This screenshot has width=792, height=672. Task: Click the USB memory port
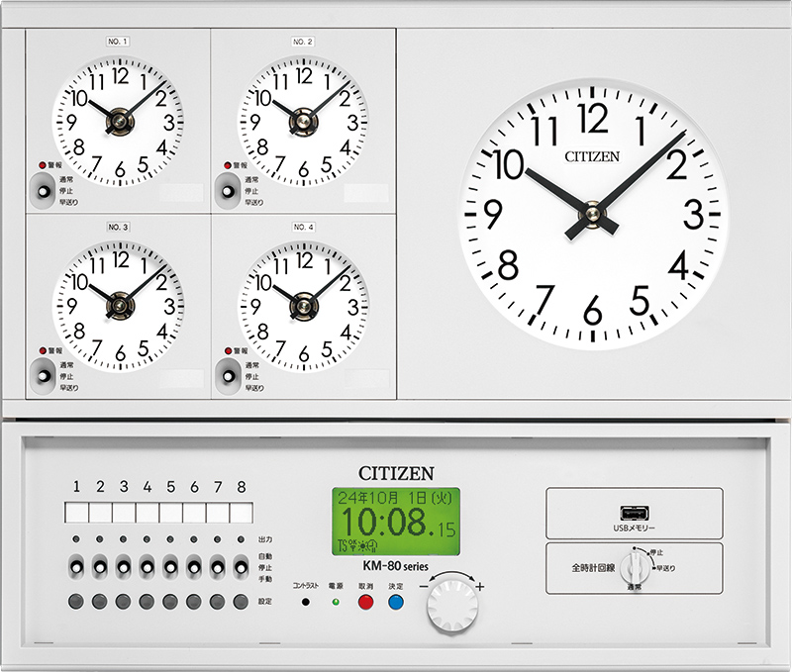(633, 513)
